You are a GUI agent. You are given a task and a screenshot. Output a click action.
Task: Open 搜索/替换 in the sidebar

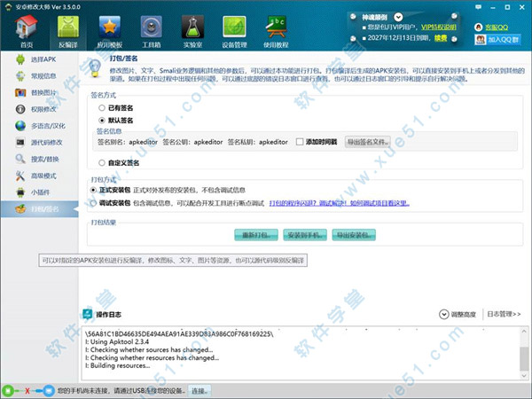39,159
